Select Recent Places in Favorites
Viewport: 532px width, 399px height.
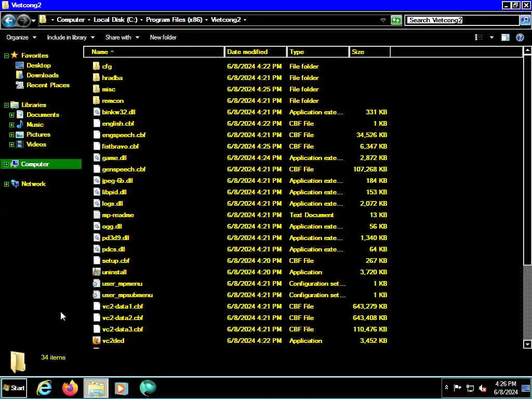point(48,85)
